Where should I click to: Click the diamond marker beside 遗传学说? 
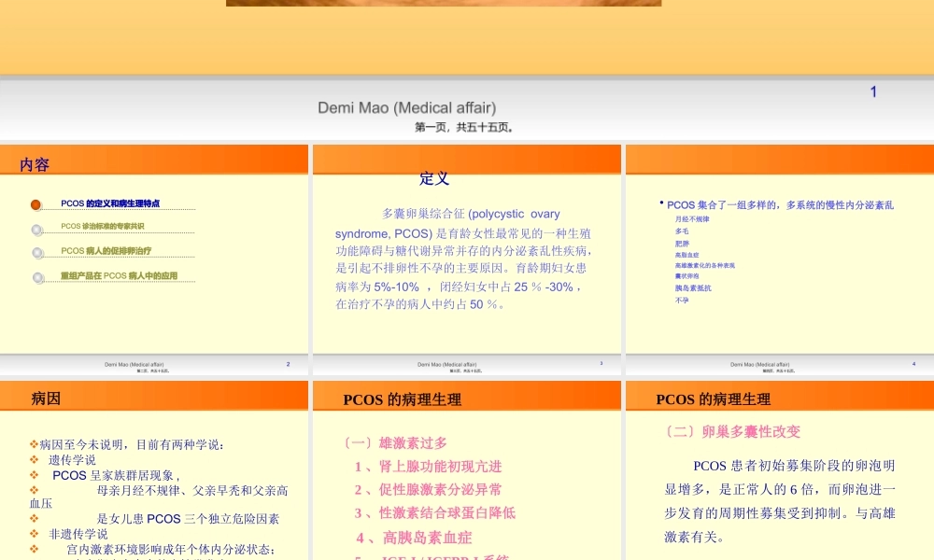[x=32, y=460]
